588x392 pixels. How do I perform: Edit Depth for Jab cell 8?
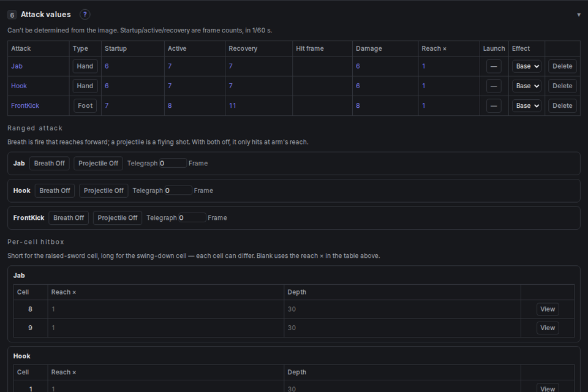click(x=402, y=309)
